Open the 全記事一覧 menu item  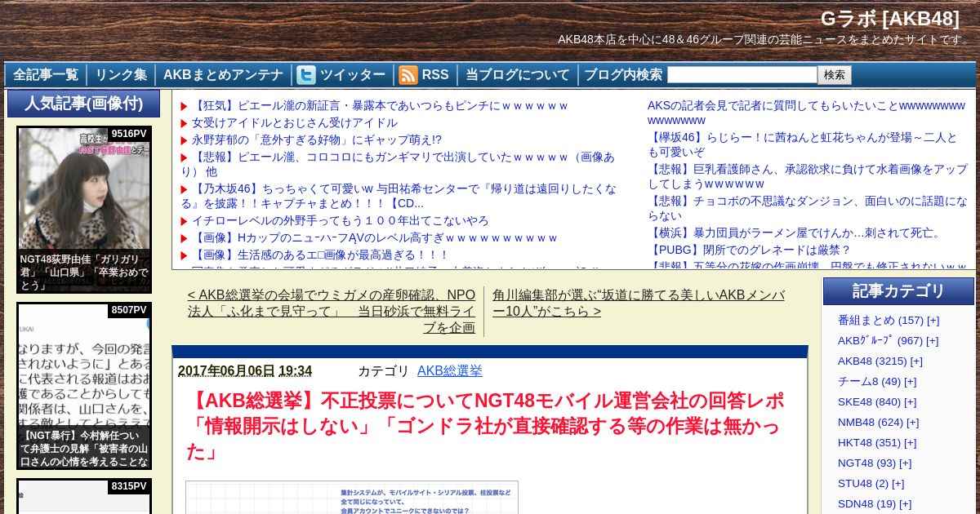tap(46, 75)
